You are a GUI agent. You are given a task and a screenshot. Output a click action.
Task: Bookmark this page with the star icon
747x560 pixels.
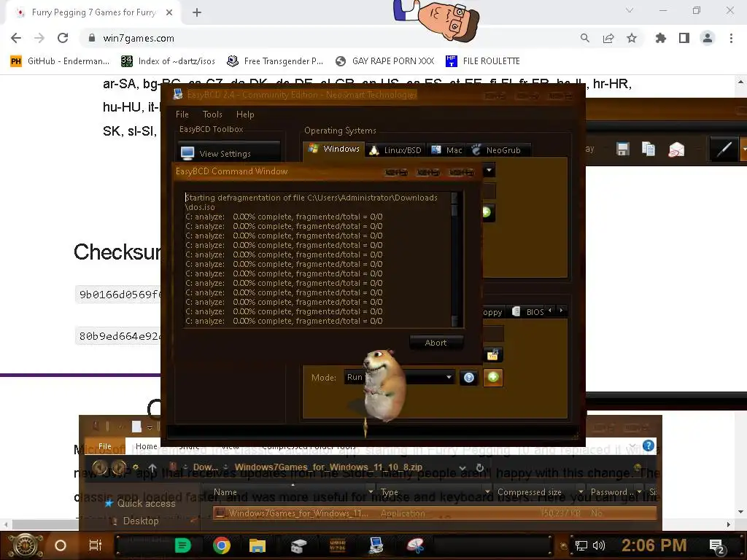[632, 38]
